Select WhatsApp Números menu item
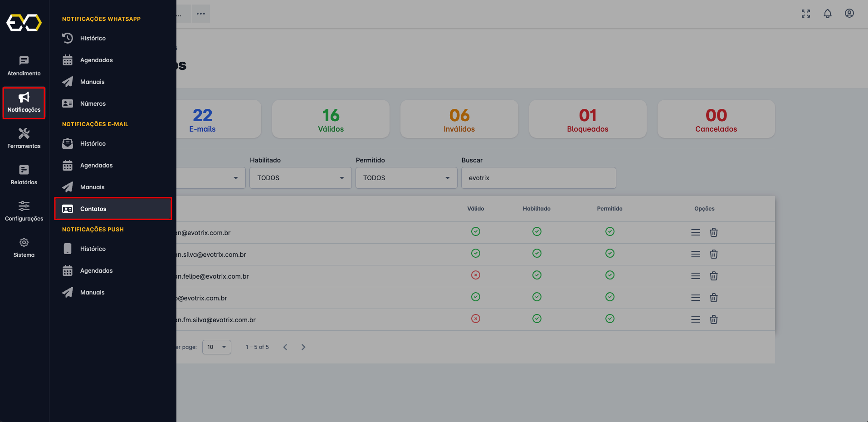Screen dimensions: 868x422 click(x=93, y=103)
